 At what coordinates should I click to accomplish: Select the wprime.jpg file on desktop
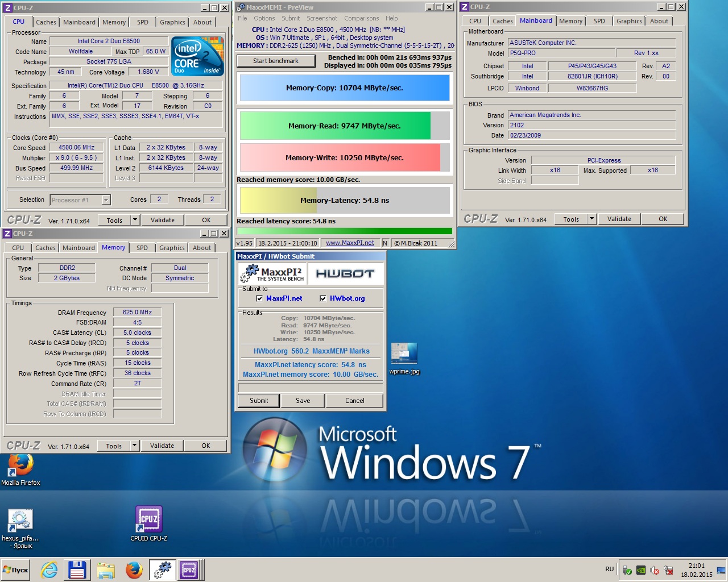404,358
